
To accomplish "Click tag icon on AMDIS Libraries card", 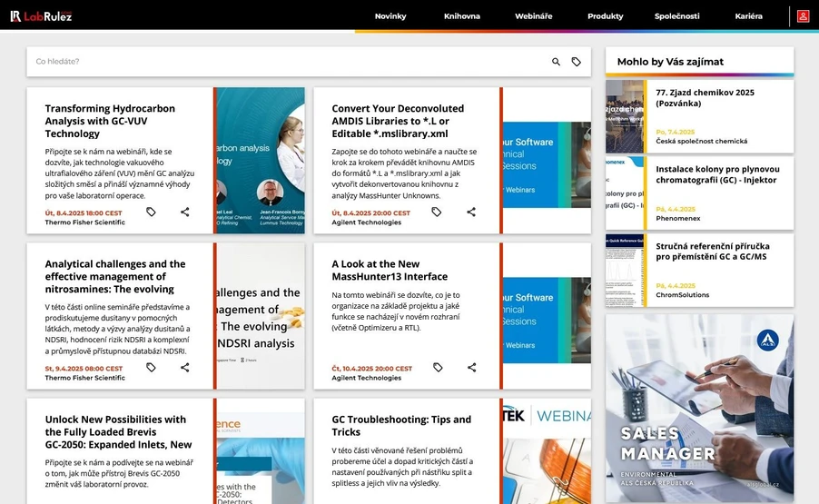I will click(x=437, y=212).
